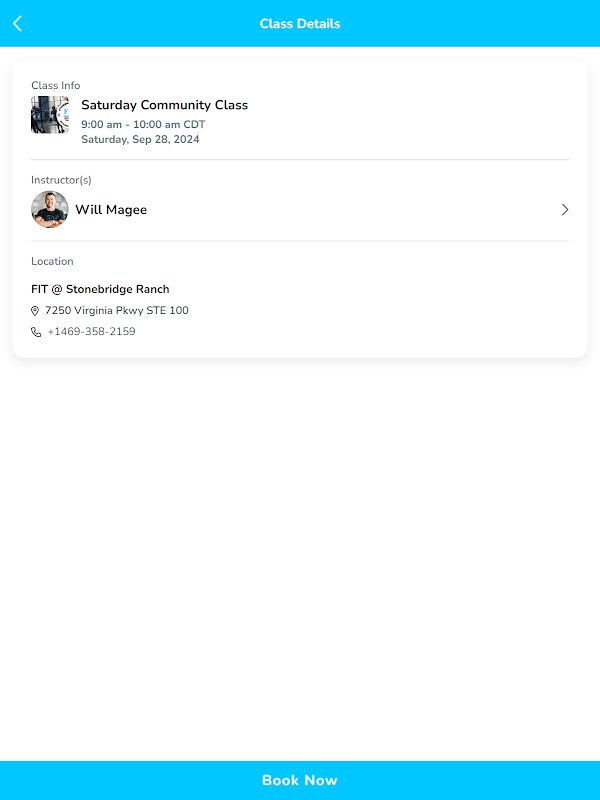600x800 pixels.
Task: Click the Instructor(s) section label
Action: (61, 180)
